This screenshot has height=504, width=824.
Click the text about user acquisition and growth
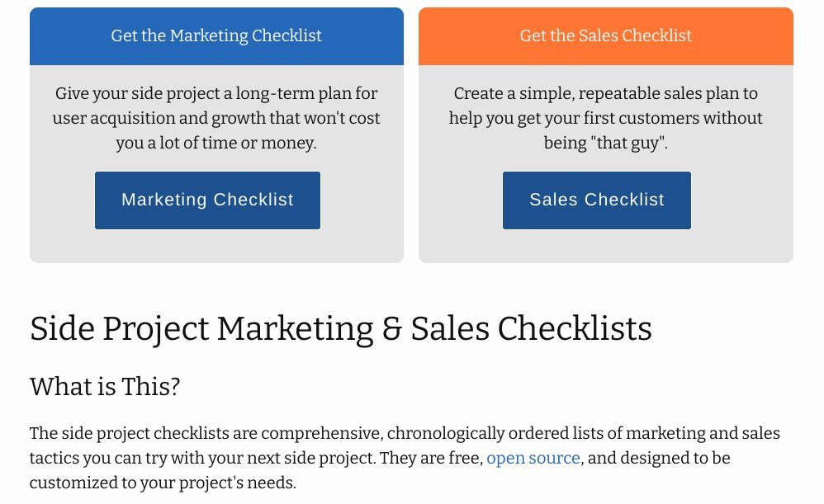click(216, 118)
